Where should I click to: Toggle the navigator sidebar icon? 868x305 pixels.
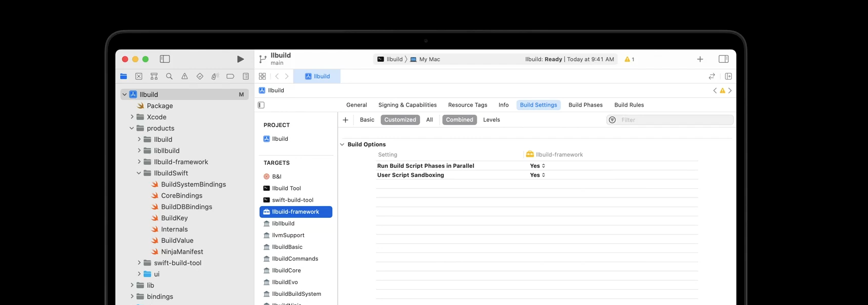pos(165,59)
